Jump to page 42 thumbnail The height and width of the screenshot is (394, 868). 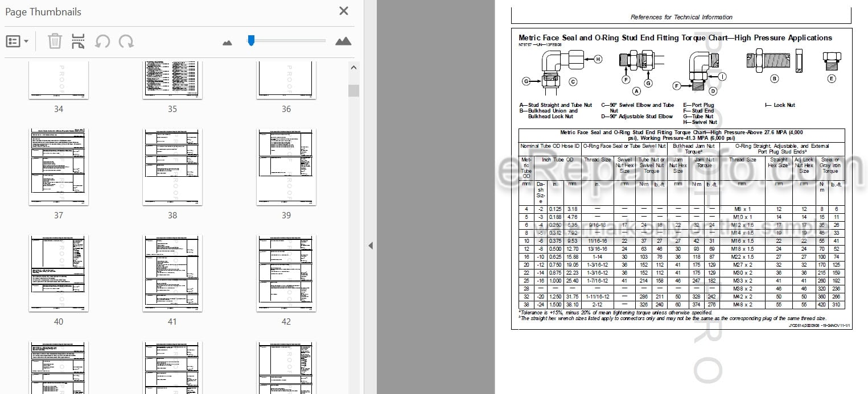click(x=286, y=273)
